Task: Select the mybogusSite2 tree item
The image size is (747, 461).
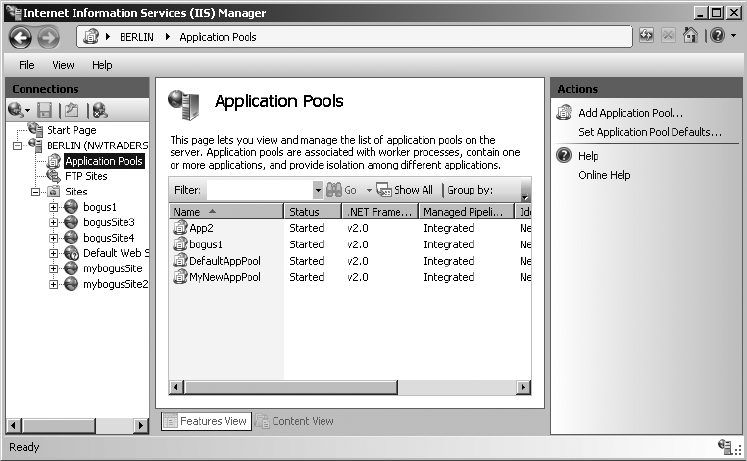Action: click(115, 284)
